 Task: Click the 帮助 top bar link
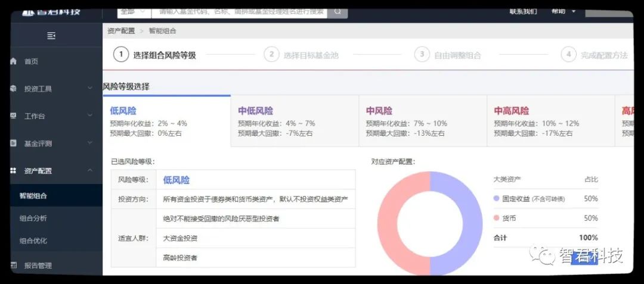(558, 11)
